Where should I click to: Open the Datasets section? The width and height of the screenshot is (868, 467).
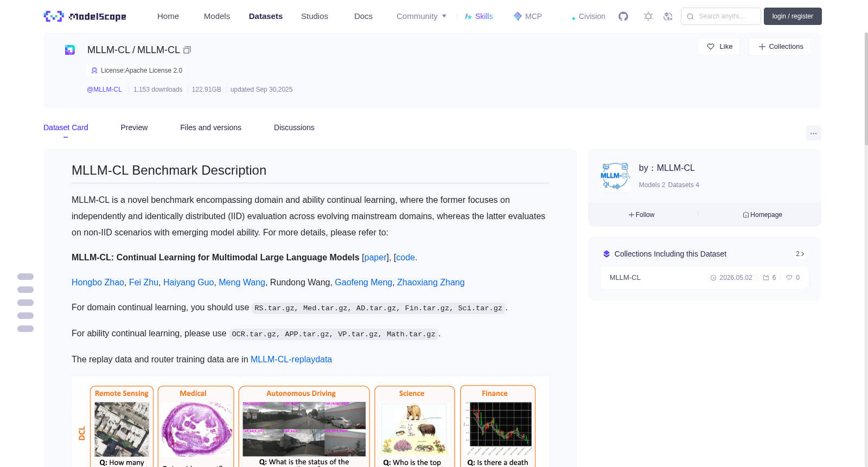(266, 16)
